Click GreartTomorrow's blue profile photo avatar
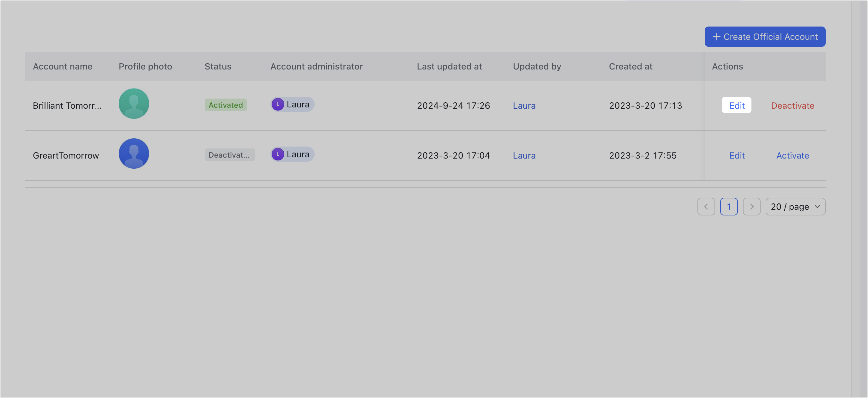 134,153
